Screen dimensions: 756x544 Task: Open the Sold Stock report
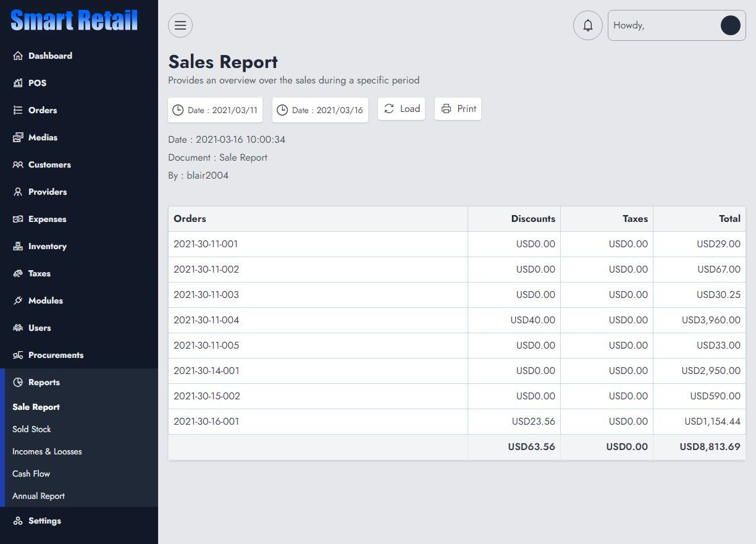[x=31, y=429]
